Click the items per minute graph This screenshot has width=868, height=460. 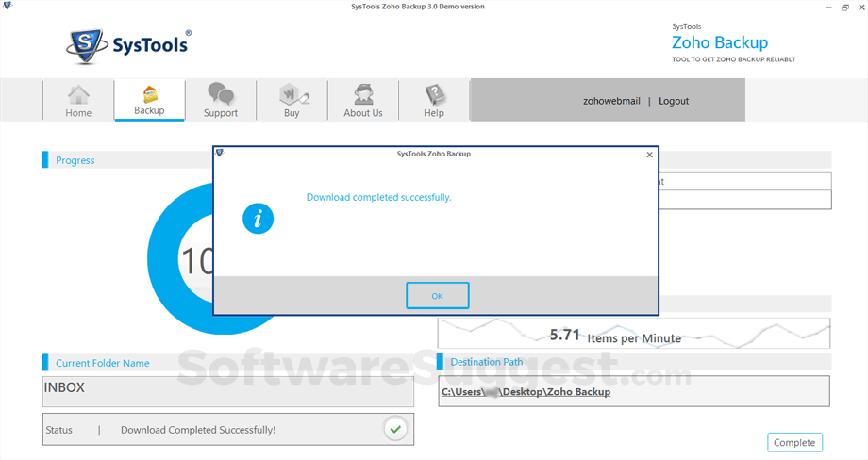[634, 333]
